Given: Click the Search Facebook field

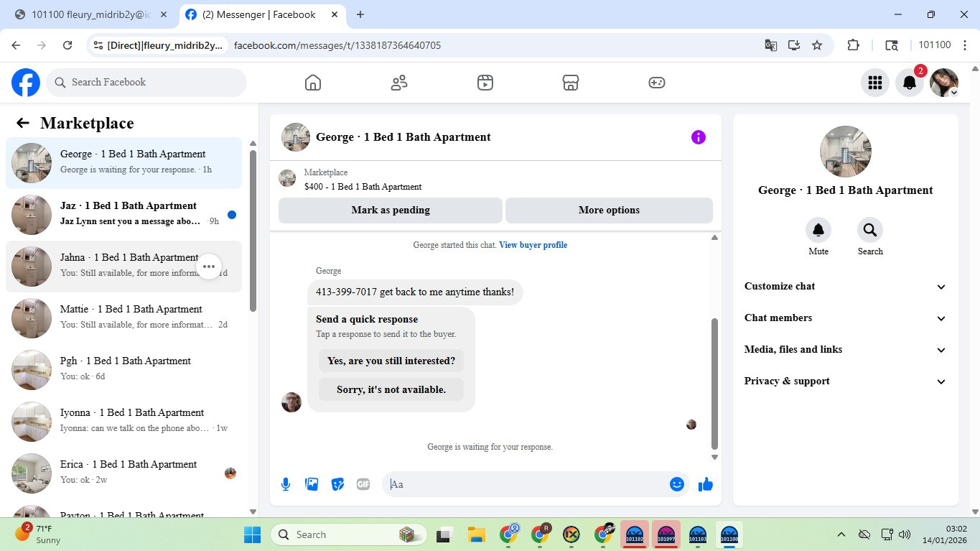Looking at the screenshot, I should pos(146,83).
